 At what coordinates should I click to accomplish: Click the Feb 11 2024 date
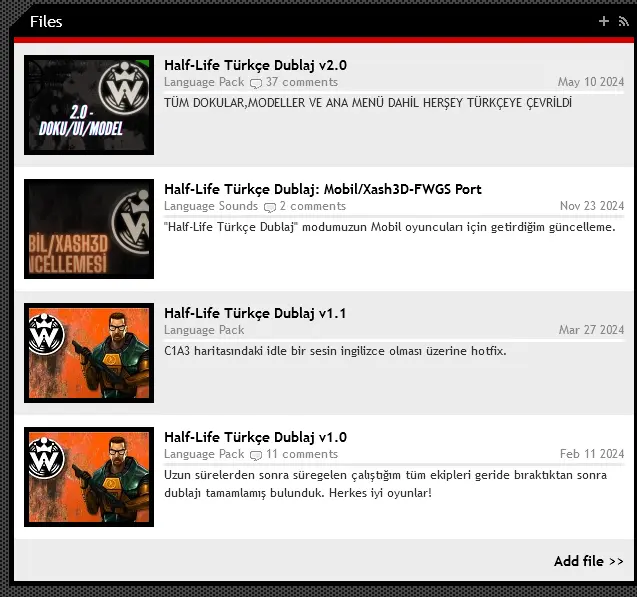(x=592, y=454)
